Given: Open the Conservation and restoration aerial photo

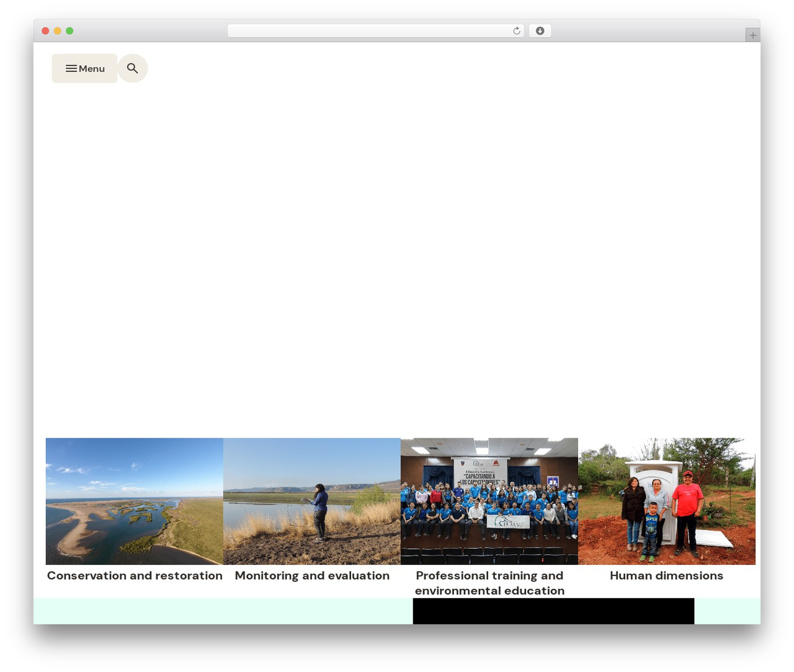Looking at the screenshot, I should [x=135, y=501].
